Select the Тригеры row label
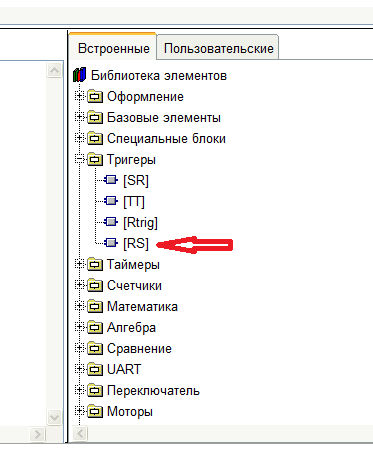Viewport: 373px width, 461px height. 131,160
